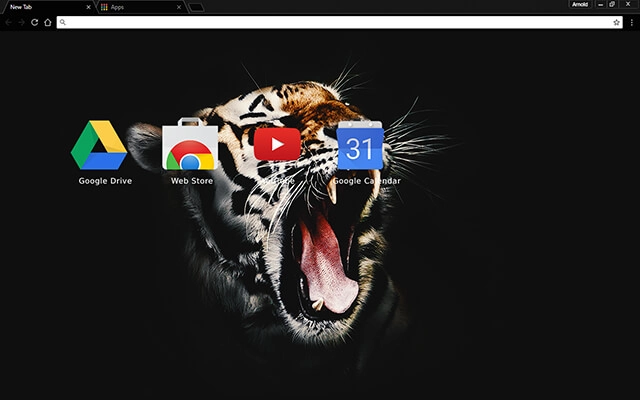Go to the home page
The image size is (640, 400).
(x=48, y=22)
